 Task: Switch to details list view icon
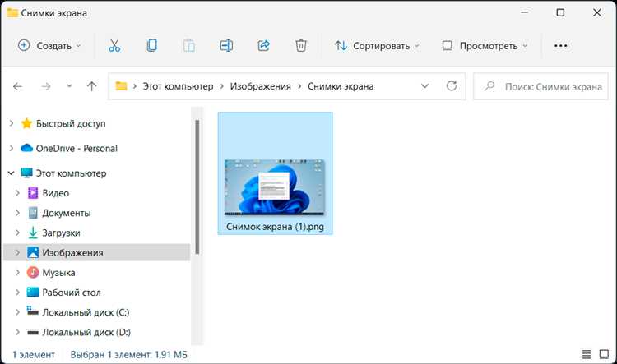coord(587,354)
